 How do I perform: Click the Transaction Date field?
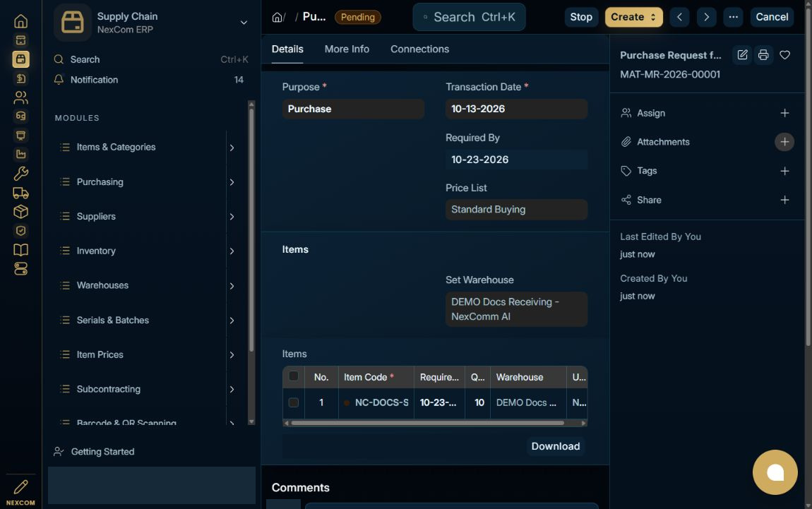click(516, 109)
